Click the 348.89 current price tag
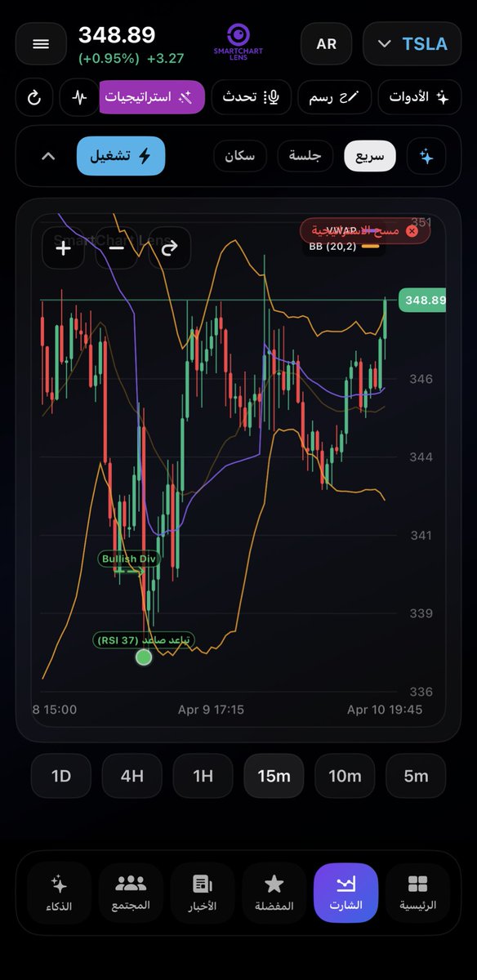Viewport: 477px width, 980px height. [x=422, y=301]
